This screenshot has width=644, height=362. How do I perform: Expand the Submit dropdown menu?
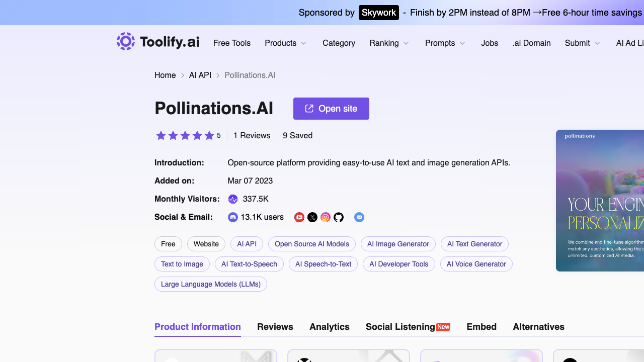[583, 43]
